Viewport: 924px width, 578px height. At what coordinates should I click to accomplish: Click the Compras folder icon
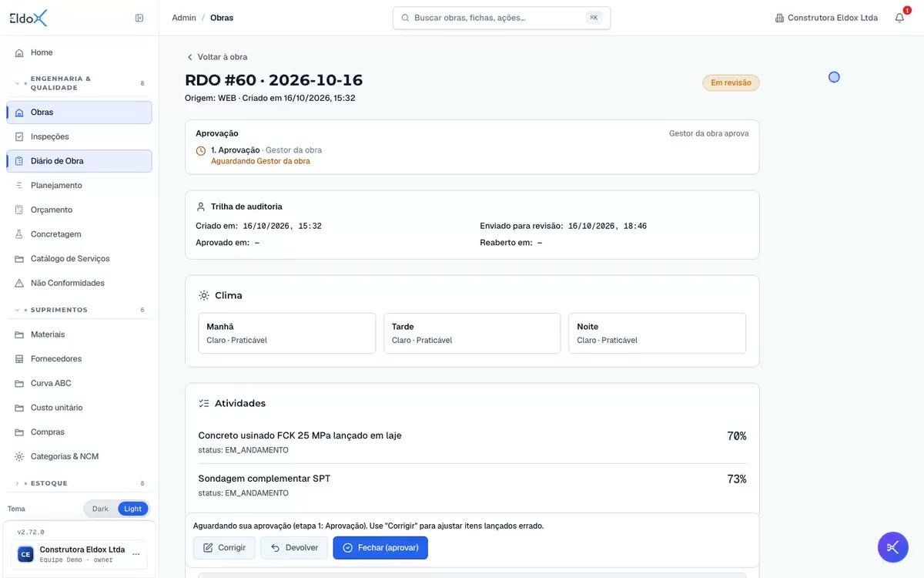[x=19, y=432]
